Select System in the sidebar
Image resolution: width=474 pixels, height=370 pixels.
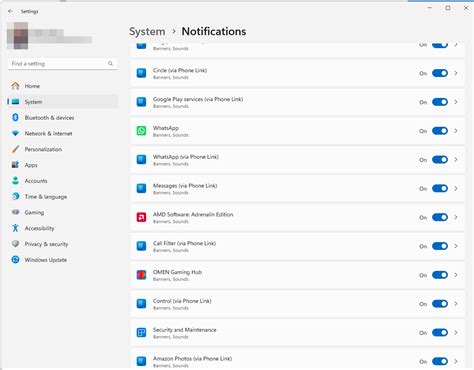pyautogui.click(x=63, y=102)
